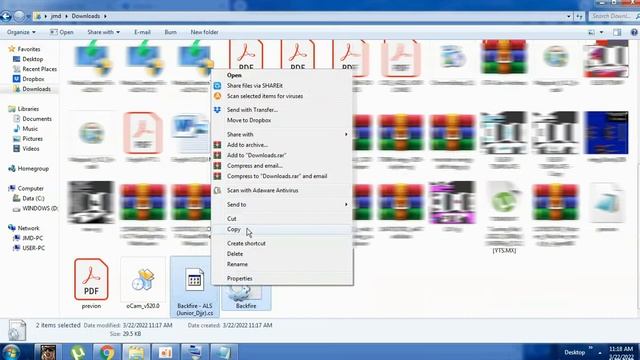Open Start menu orb
This screenshot has width=640, height=360.
coord(11,352)
